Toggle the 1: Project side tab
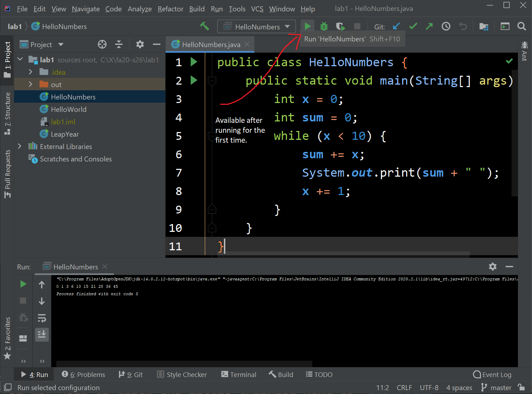 (x=7, y=59)
